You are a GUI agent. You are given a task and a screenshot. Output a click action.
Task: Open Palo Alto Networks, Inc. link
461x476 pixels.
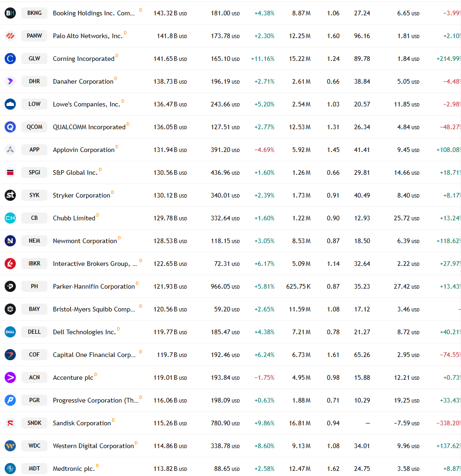coord(88,36)
